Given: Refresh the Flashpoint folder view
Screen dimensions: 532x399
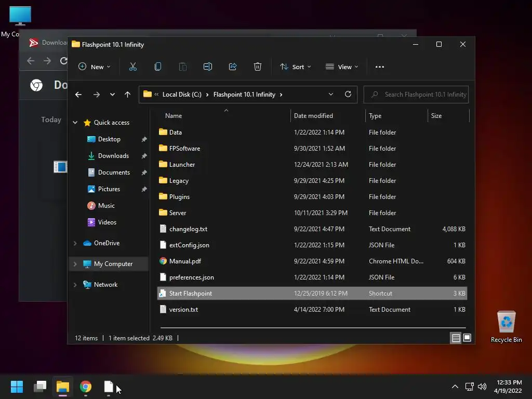Looking at the screenshot, I should 348,95.
